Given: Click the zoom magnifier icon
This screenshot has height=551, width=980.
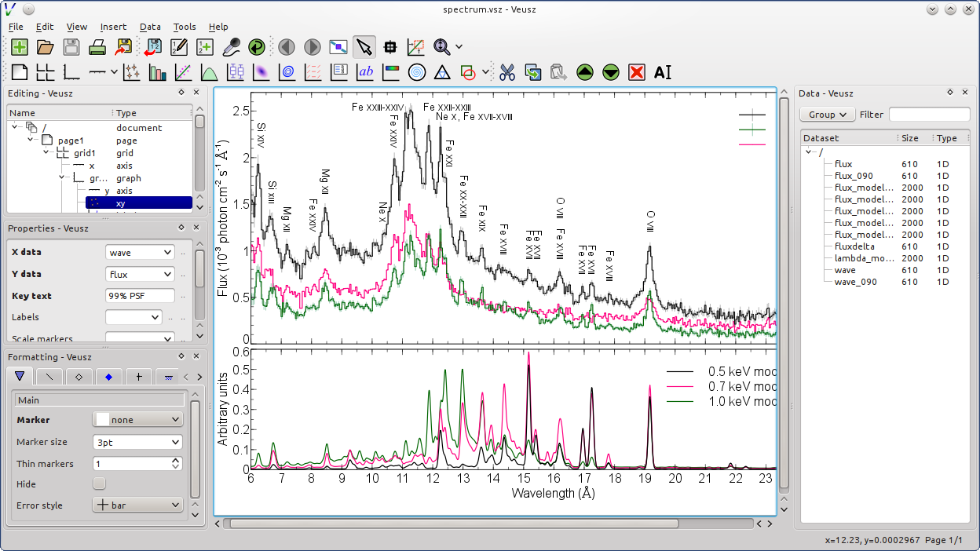Looking at the screenshot, I should pyautogui.click(x=442, y=47).
